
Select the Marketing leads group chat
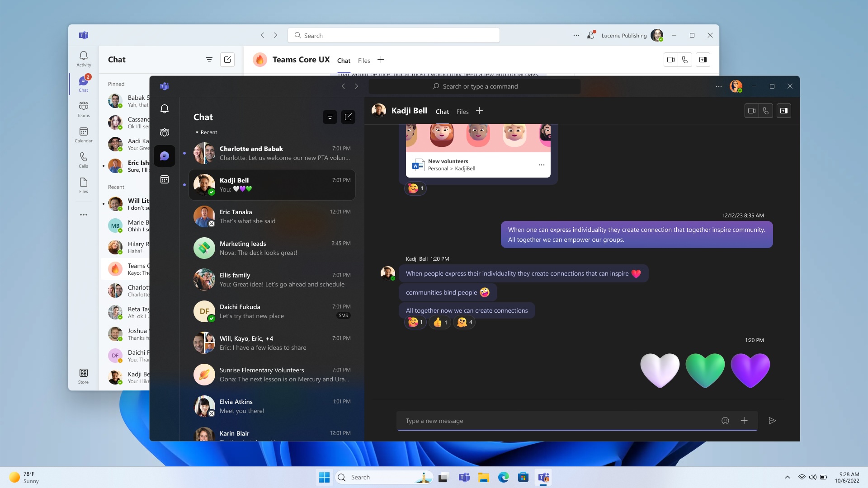coord(271,247)
